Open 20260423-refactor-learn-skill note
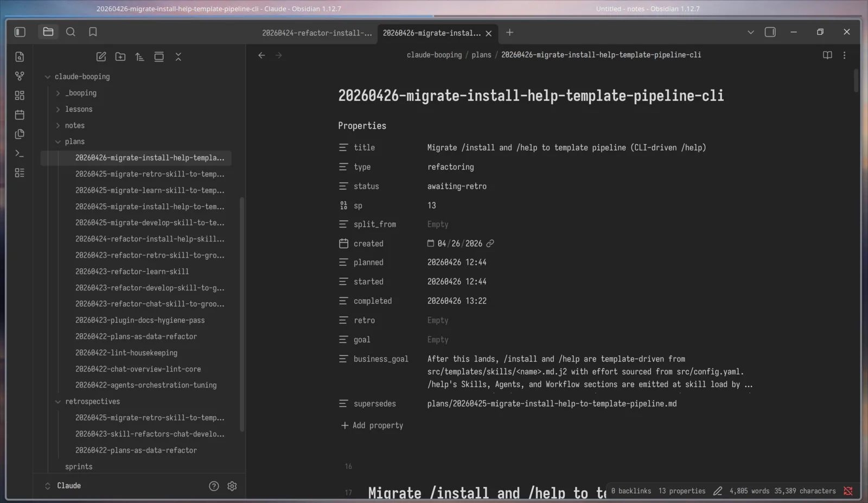Viewport: 868px width, 503px height. 132,271
